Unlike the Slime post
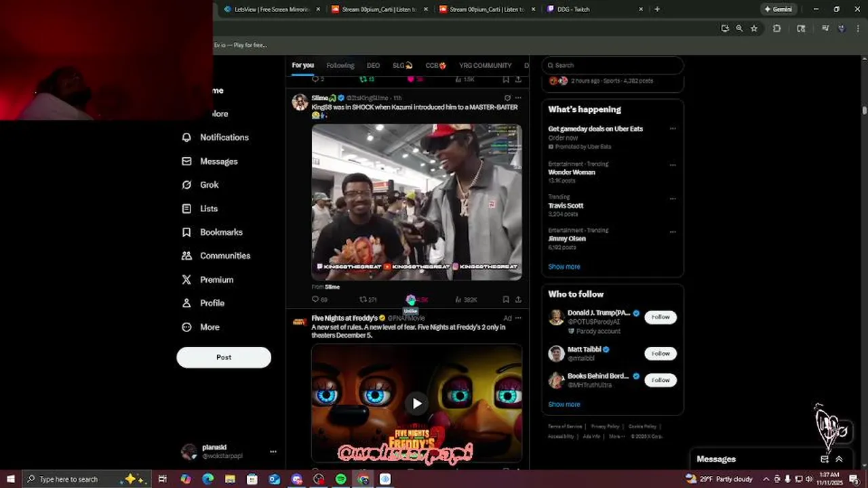The height and width of the screenshot is (488, 868). (411, 300)
